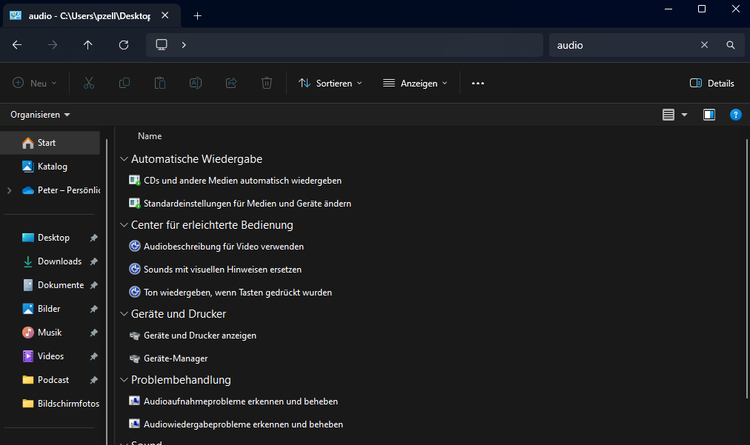Click the Name column header
Image resolution: width=750 pixels, height=445 pixels.
(150, 136)
